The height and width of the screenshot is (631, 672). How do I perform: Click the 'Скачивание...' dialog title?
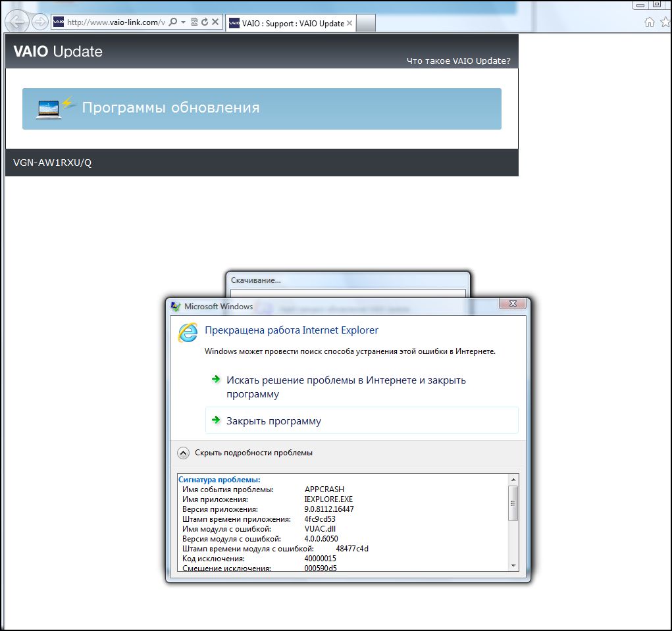256,280
